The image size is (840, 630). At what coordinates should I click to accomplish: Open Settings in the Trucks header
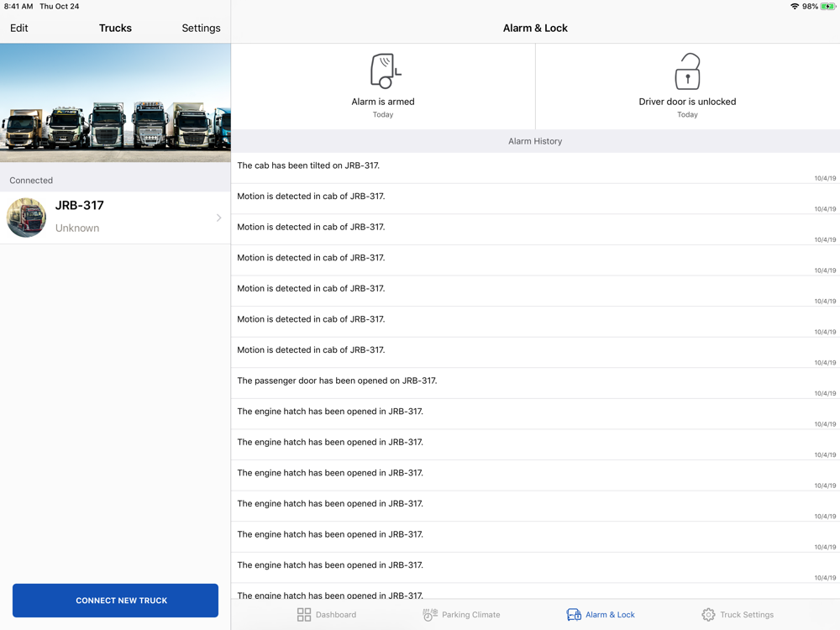click(x=201, y=28)
